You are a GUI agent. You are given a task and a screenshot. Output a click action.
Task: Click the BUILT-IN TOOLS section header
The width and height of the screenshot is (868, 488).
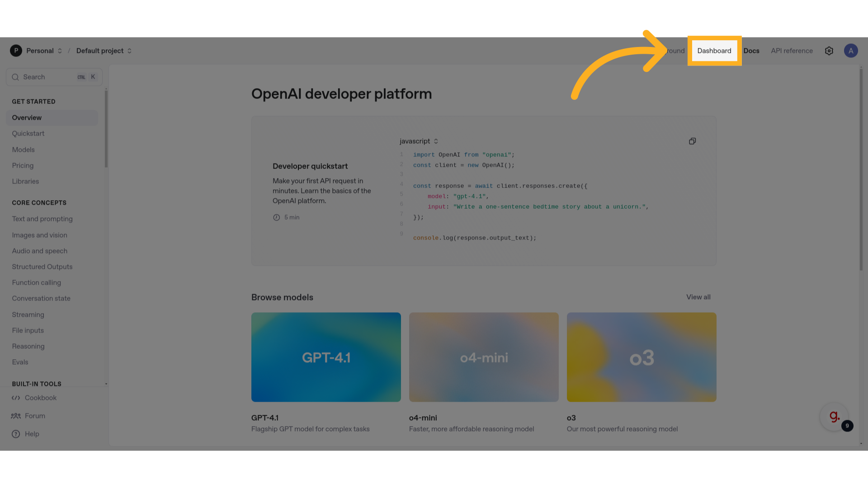[37, 384]
